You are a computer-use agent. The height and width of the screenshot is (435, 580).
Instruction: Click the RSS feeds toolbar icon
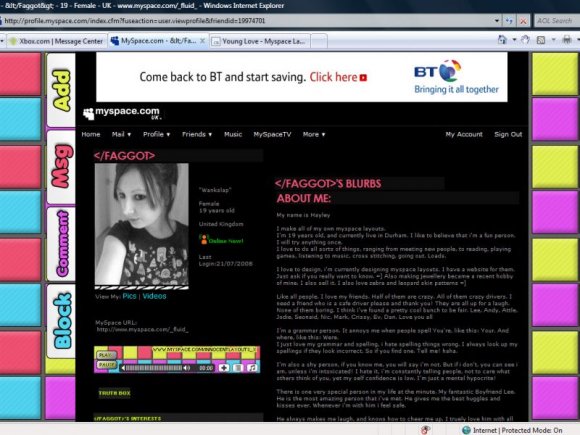point(541,40)
